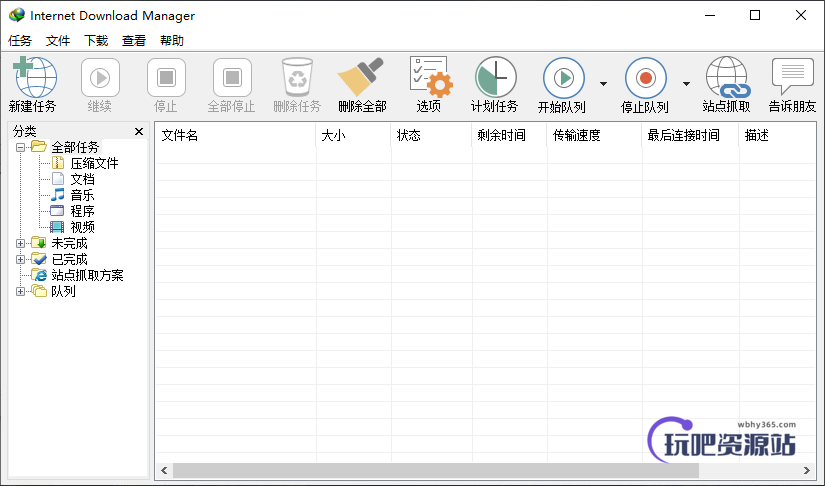Click the 继续 (resume) toolbar icon
Viewport: 825px width, 486px height.
pos(100,78)
